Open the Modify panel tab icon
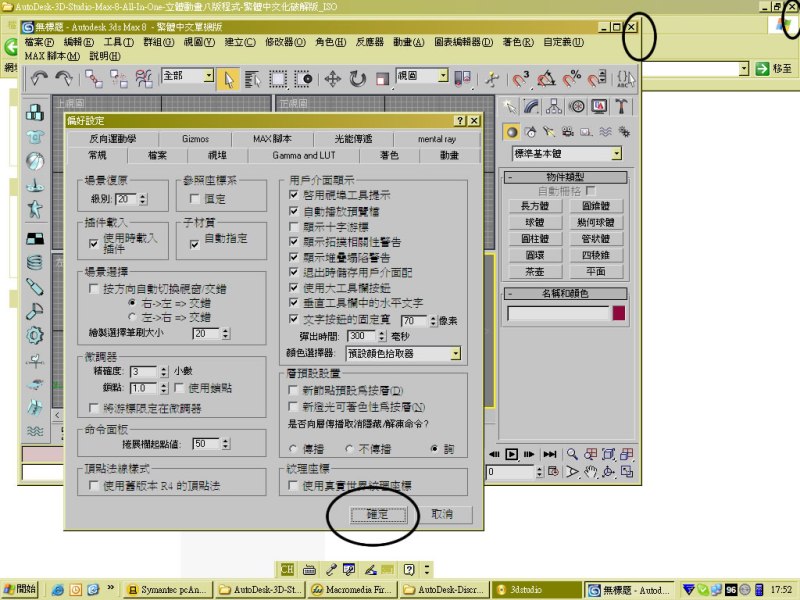Viewport: 800px width, 600px height. [532, 107]
